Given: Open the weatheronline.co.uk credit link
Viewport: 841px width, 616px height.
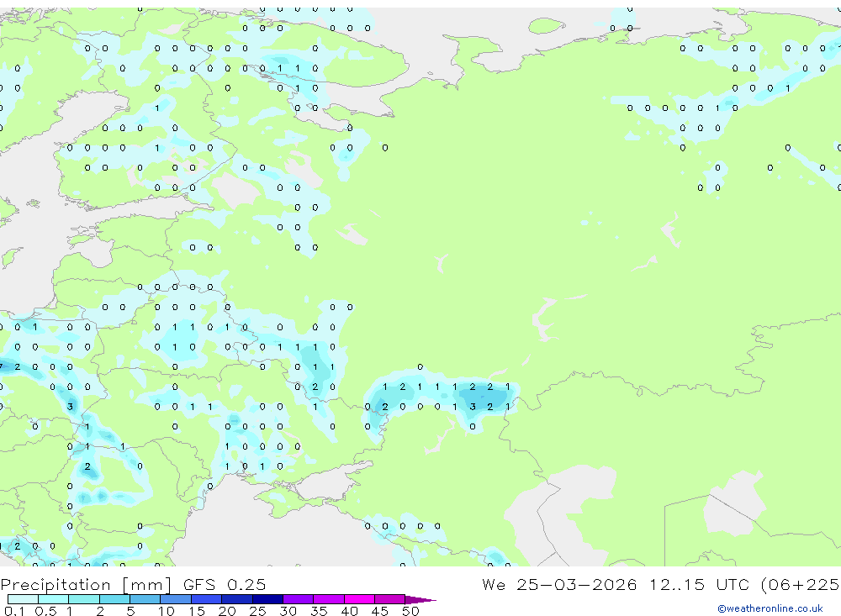Looking at the screenshot, I should tap(770, 608).
